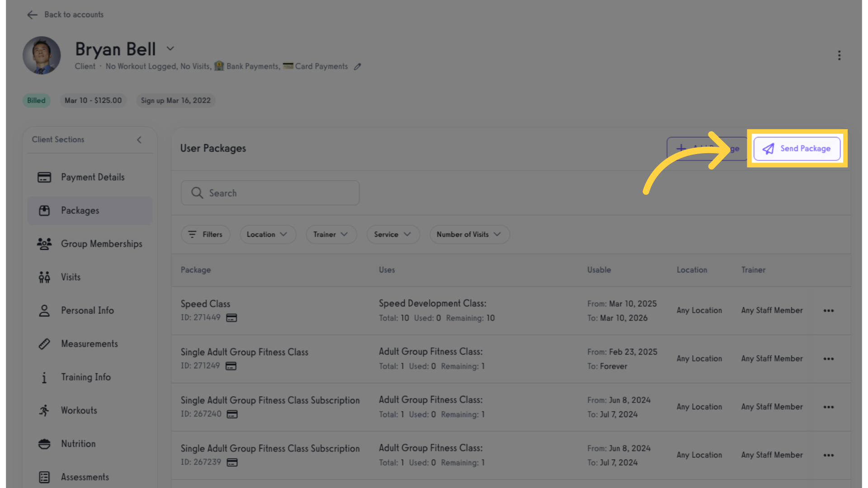868x488 pixels.
Task: Open more options for Speed Class row
Action: 828,310
